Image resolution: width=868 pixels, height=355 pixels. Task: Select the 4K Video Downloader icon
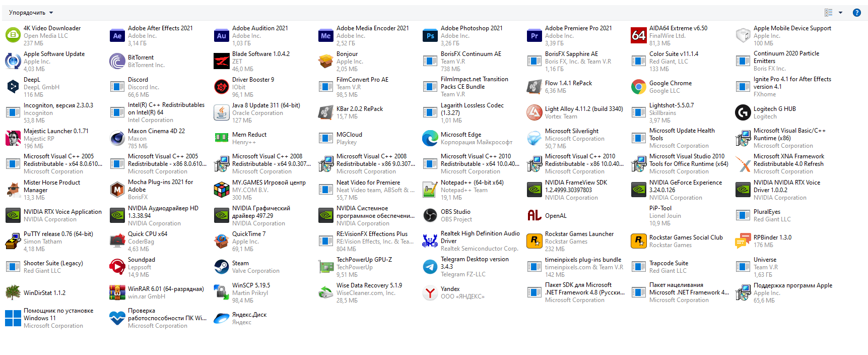(x=13, y=35)
